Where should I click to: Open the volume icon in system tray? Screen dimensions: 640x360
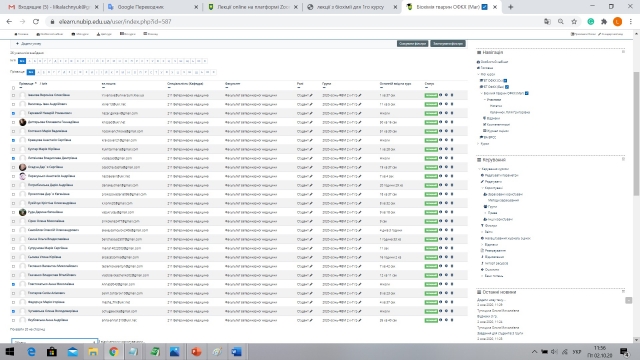coord(554,351)
